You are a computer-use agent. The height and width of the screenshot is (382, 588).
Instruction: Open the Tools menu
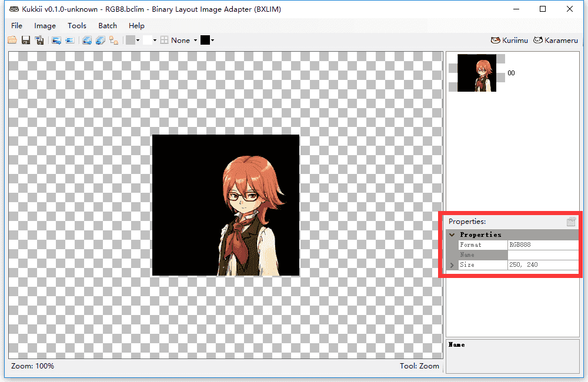click(77, 25)
